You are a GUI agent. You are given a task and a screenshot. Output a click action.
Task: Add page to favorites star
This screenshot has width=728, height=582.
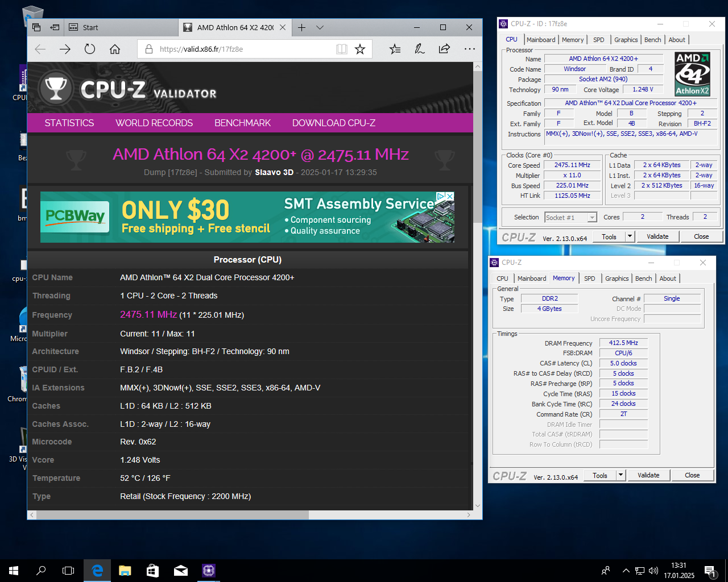(x=360, y=49)
